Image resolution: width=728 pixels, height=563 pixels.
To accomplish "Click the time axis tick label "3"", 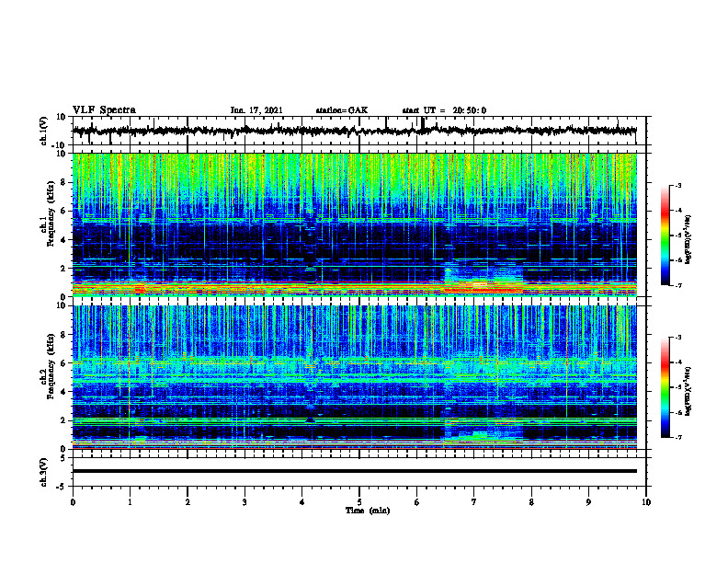I will point(245,502).
